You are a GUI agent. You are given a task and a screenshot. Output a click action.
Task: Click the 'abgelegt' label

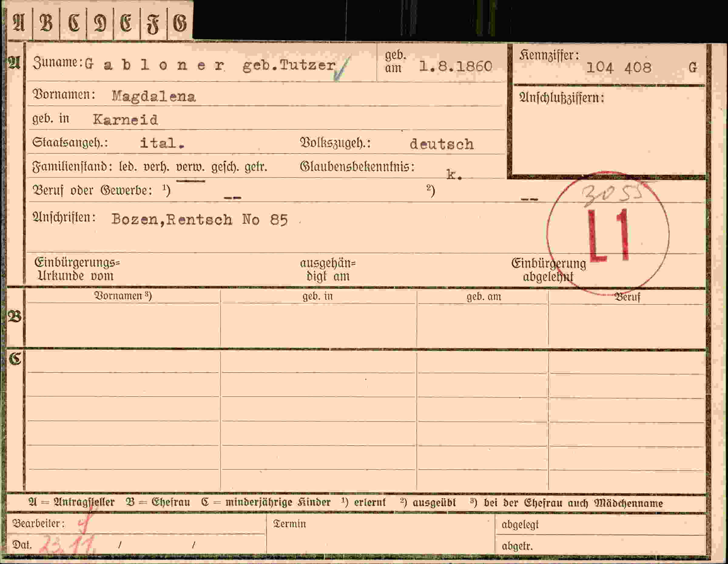(520, 525)
